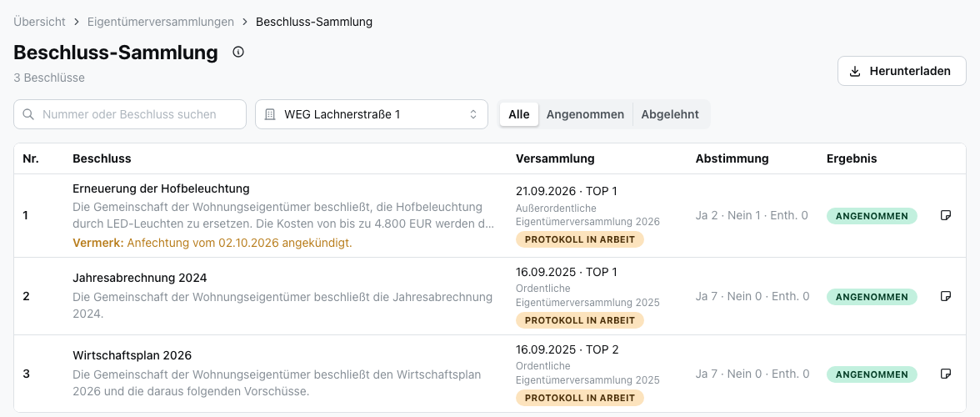Click Angenommen badge for Wirtschaftsplan 2026 row
The width and height of the screenshot is (980, 417).
(872, 374)
